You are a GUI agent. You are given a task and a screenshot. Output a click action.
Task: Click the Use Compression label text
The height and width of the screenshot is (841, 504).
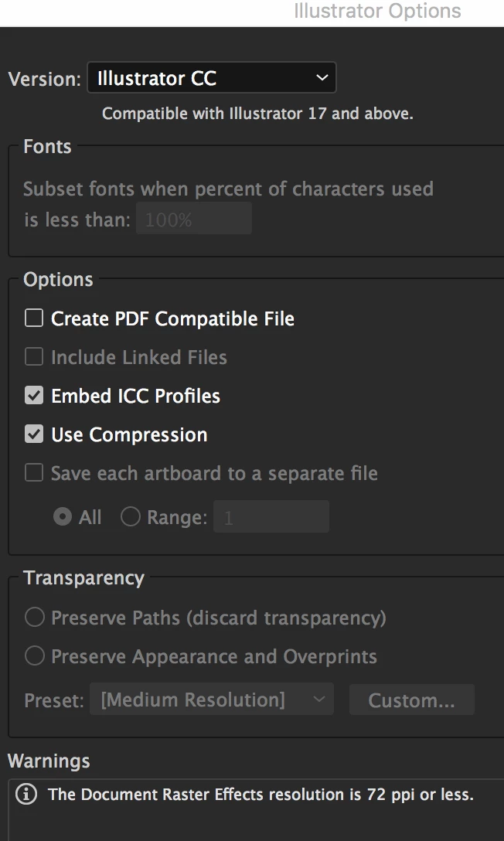tap(129, 434)
